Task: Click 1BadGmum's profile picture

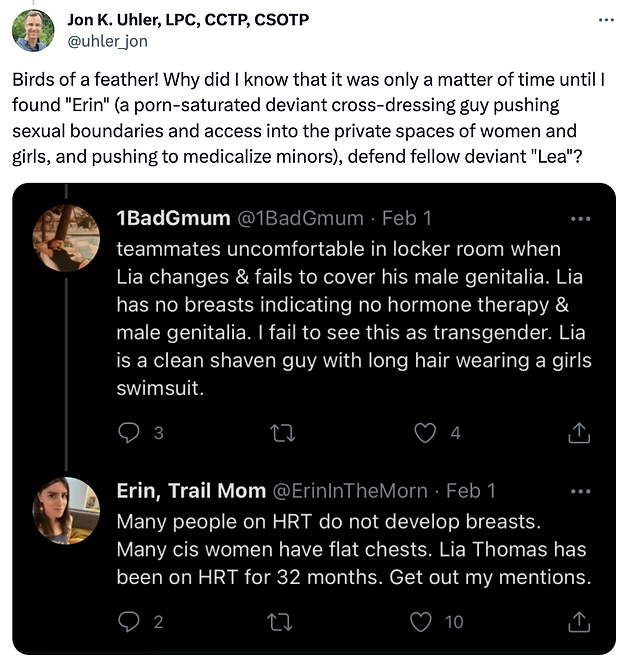Action: coord(66,239)
